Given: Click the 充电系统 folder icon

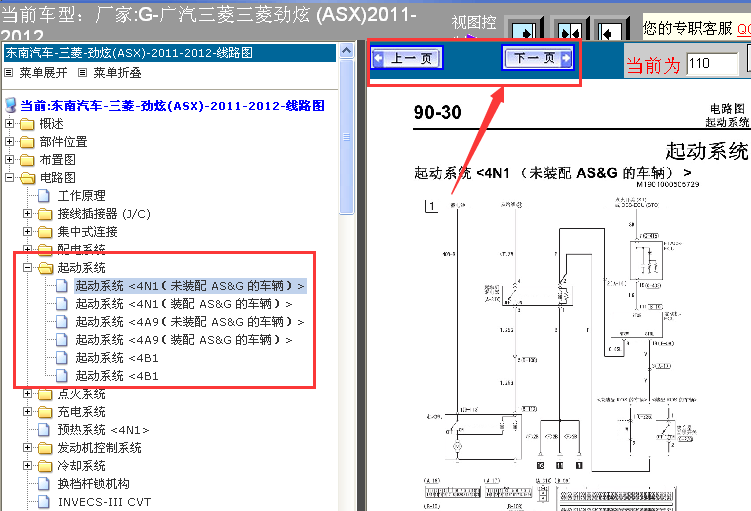Looking at the screenshot, I should click(45, 412).
